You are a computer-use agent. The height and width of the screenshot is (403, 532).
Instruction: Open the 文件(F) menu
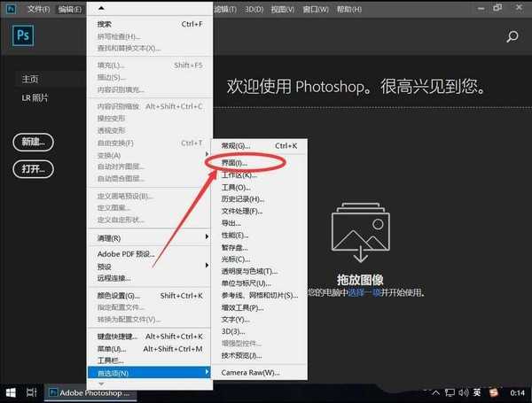click(38, 10)
